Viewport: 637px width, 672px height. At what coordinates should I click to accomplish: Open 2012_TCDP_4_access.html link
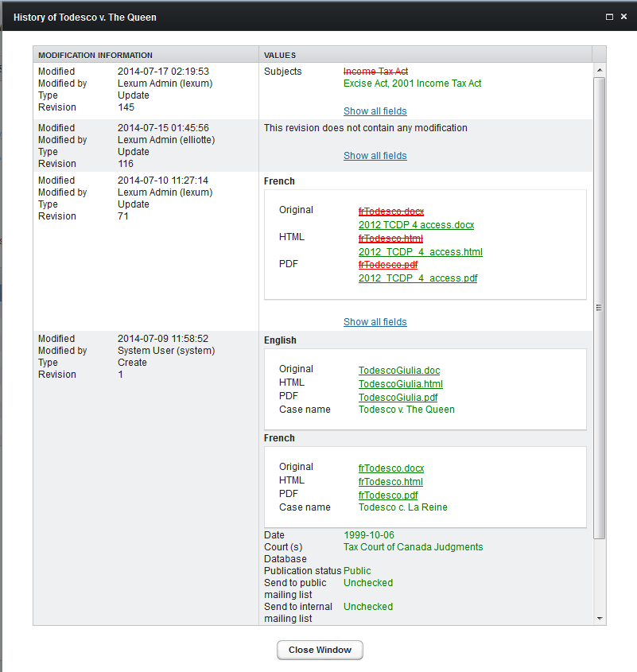[x=420, y=252]
